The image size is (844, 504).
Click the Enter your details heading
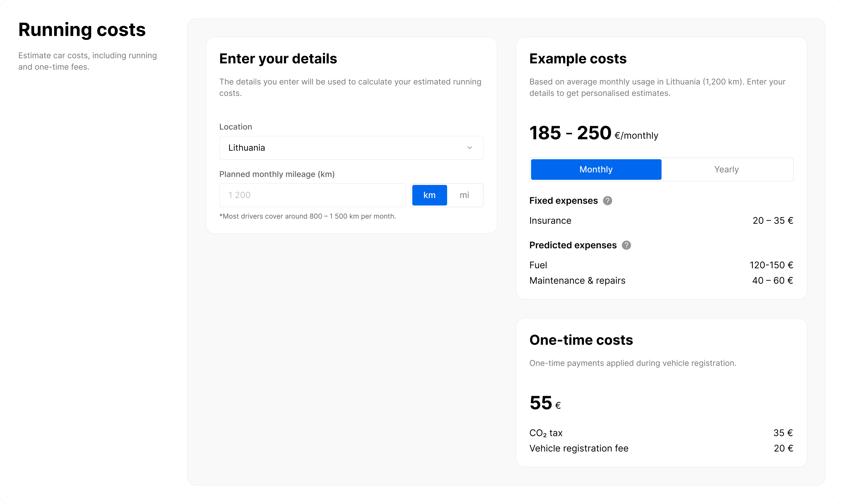278,59
